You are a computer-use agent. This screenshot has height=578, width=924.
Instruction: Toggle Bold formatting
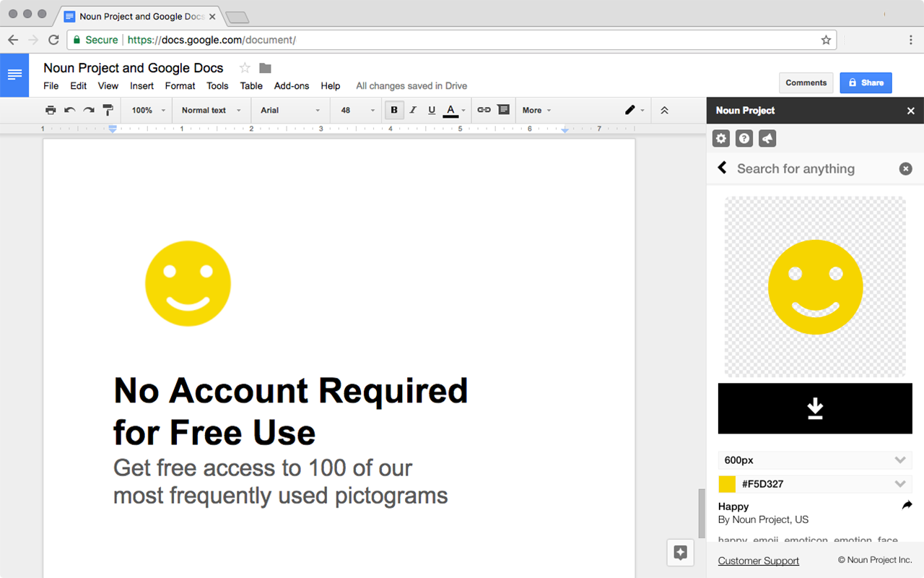pos(394,110)
